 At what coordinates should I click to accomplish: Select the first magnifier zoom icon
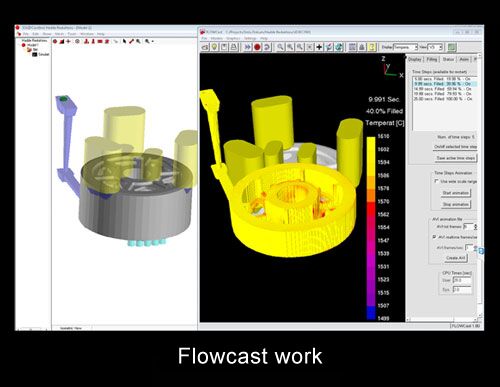280,47
